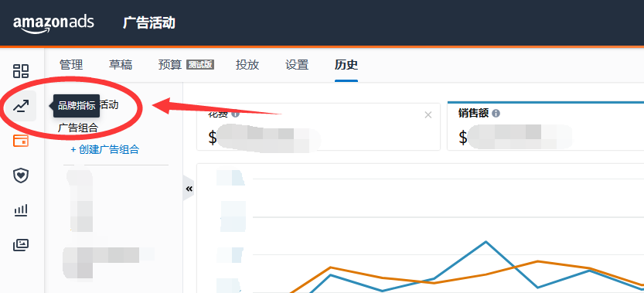Switch to the 草稿 tab
644x293 pixels.
click(121, 65)
